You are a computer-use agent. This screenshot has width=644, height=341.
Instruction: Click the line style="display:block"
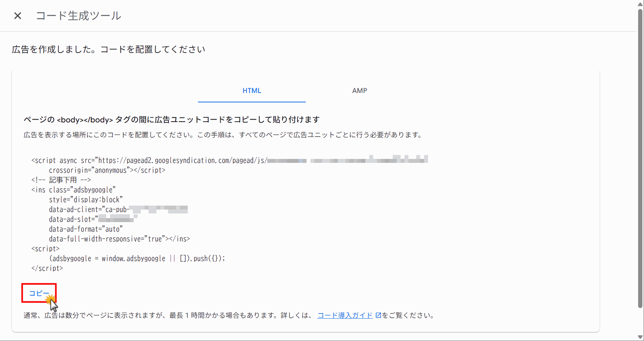(86, 200)
